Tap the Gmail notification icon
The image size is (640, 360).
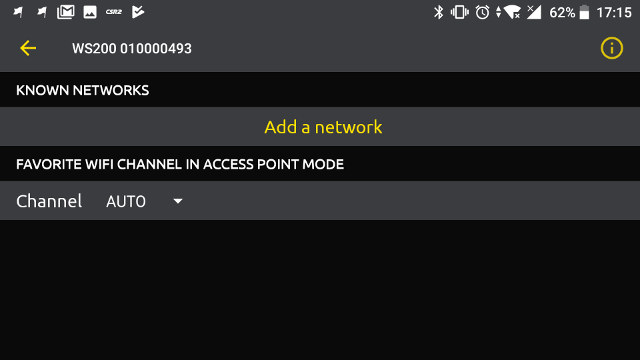point(66,12)
